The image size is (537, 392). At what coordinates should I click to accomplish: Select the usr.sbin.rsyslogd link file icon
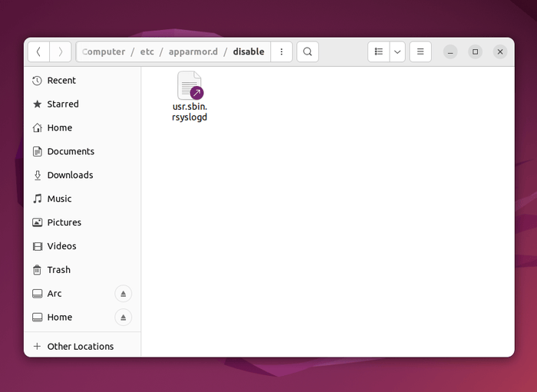click(190, 85)
